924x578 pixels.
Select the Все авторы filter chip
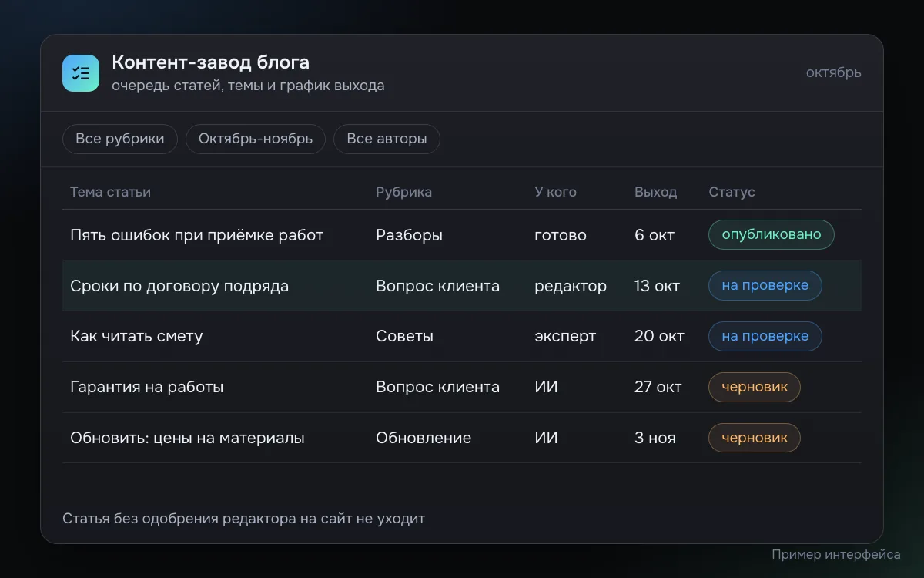[387, 139]
